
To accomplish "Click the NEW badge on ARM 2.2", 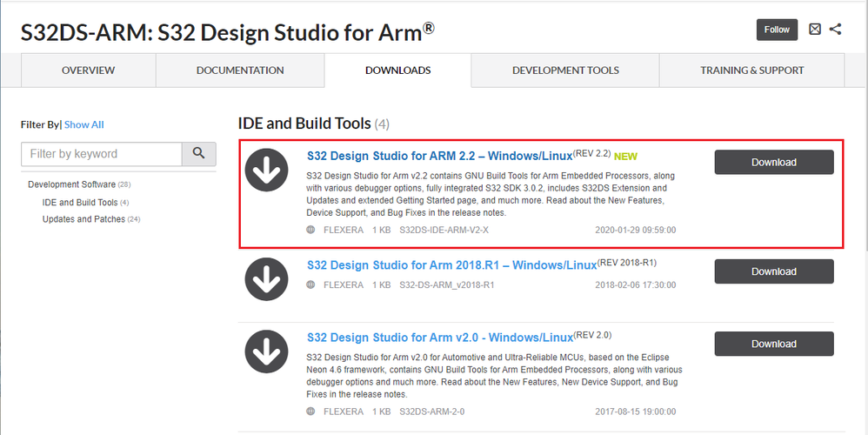I will pos(625,157).
